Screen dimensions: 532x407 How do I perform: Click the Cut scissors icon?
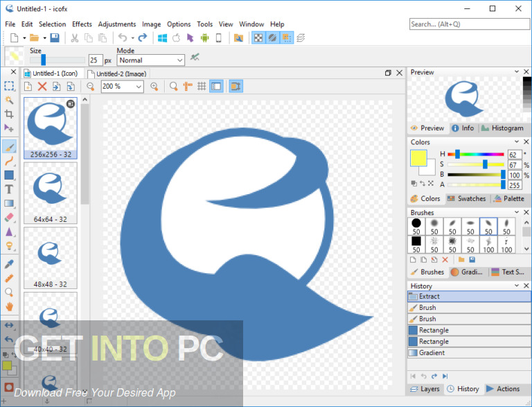pos(74,37)
